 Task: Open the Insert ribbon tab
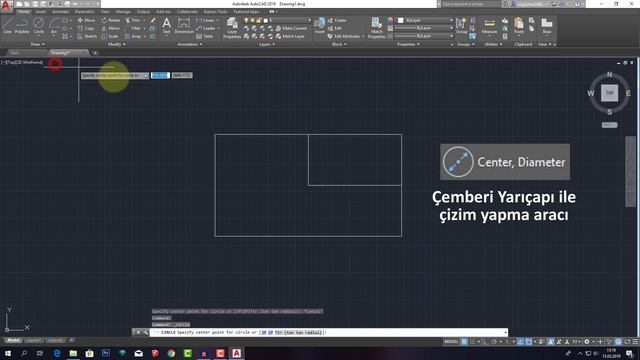click(x=41, y=11)
